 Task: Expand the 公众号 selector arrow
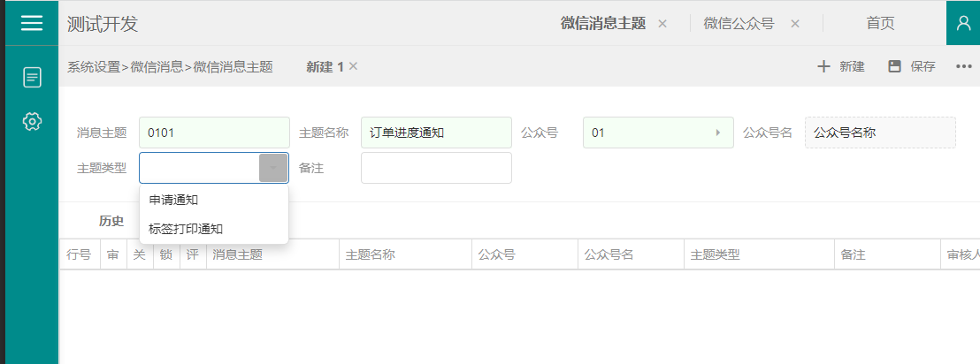pyautogui.click(x=718, y=133)
